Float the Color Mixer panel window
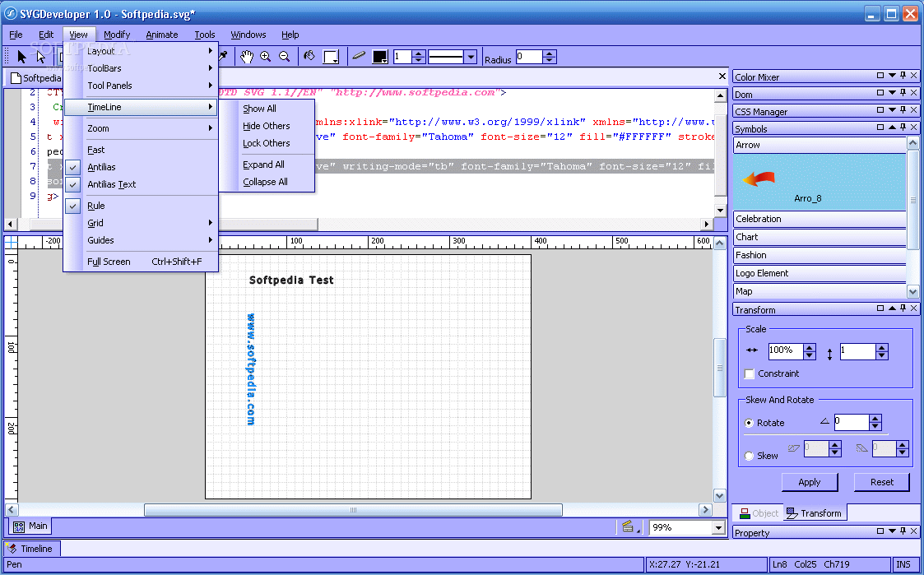 tap(880, 76)
